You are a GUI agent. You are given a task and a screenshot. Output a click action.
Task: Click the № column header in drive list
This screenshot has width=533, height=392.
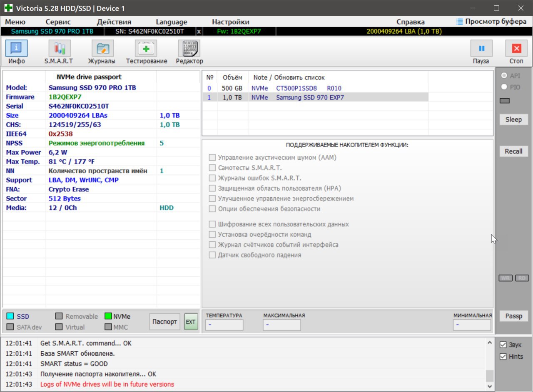(210, 77)
